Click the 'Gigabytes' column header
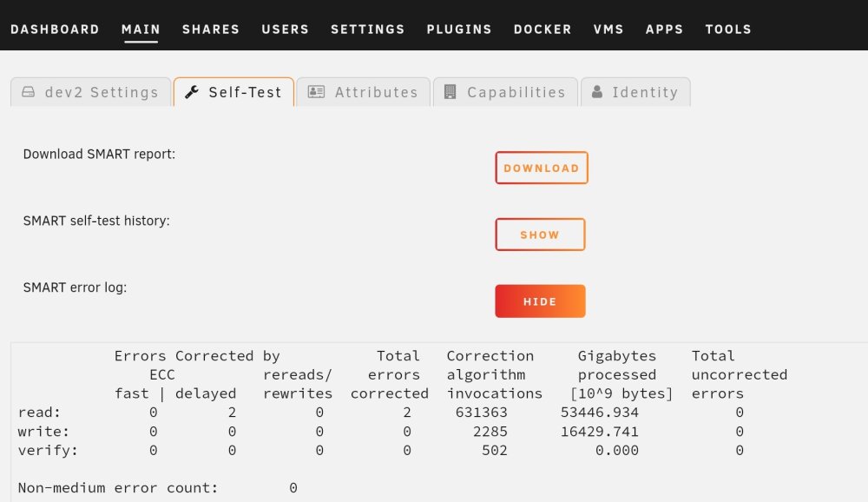 [616, 356]
